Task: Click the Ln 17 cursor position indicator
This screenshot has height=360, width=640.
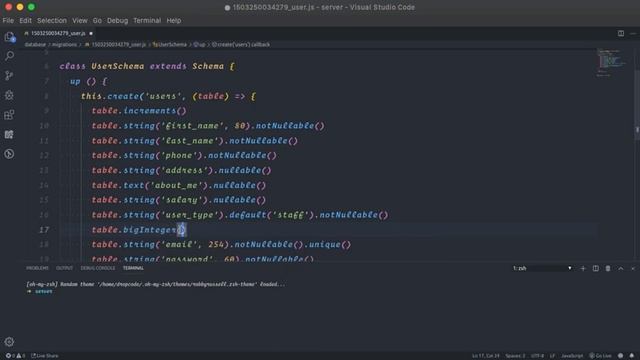Action: 486,356
